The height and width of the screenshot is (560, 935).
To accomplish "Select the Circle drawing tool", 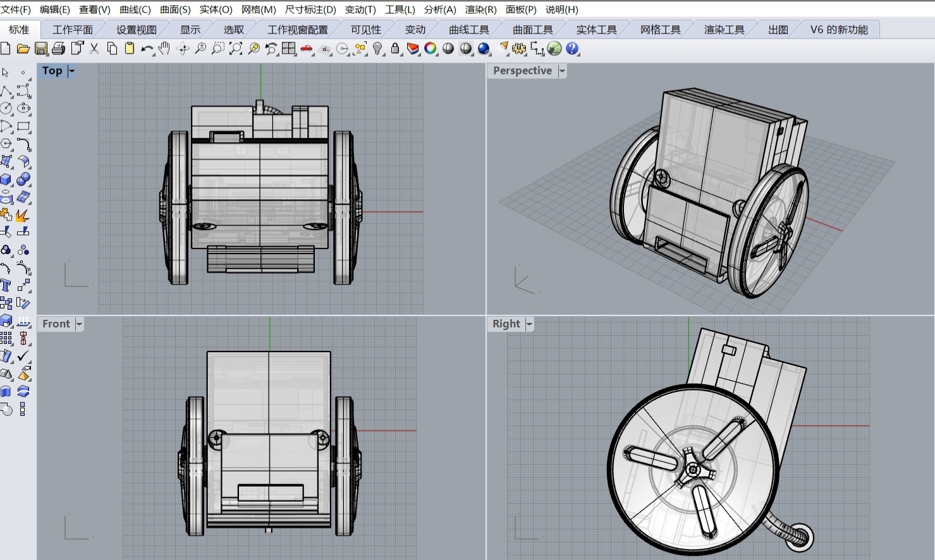I will [6, 108].
